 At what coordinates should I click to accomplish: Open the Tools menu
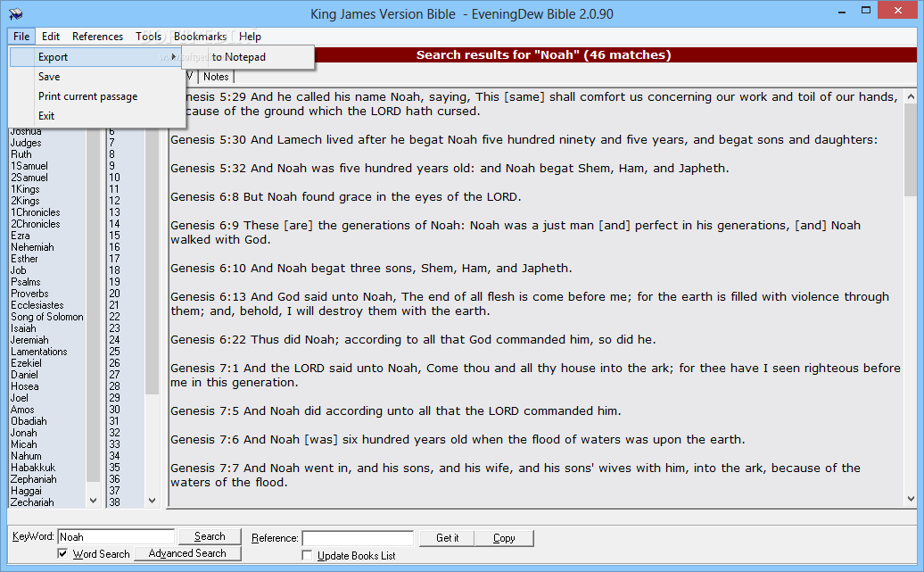pyautogui.click(x=148, y=36)
